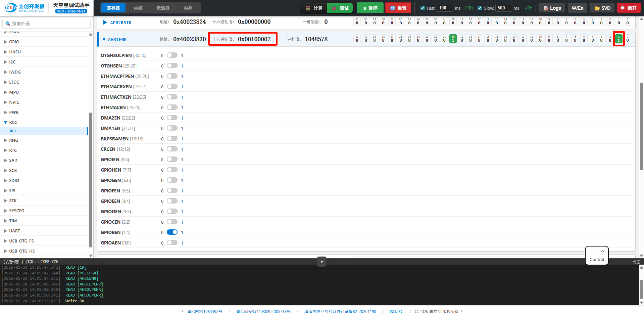This screenshot has width=644, height=314.
Task: Disconnect using the red 断开 button
Action: (629, 8)
